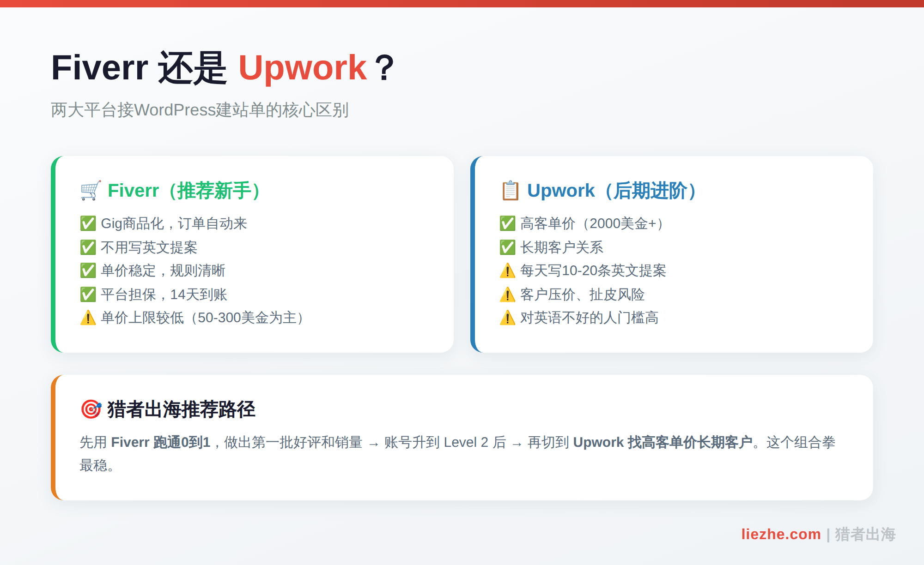Click the text '长期客户关系'
The width and height of the screenshot is (924, 565).
click(561, 247)
